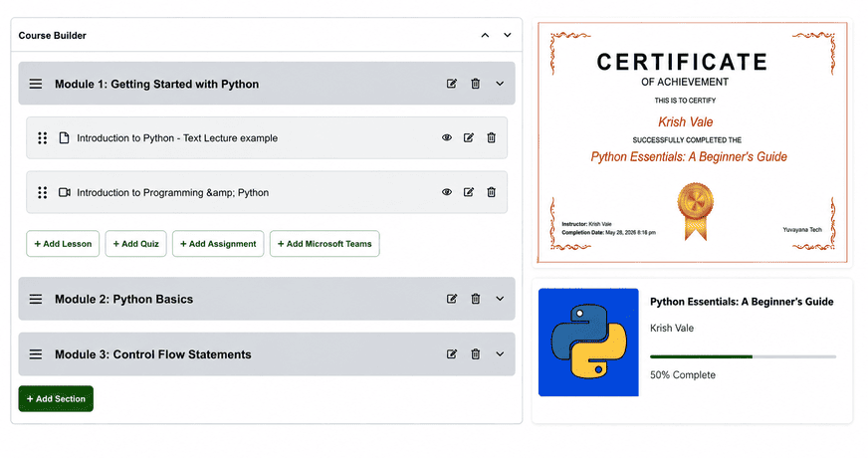The image size is (868, 458).
Task: Open Python Essentials: A Beginner's Guide card title
Action: (742, 302)
